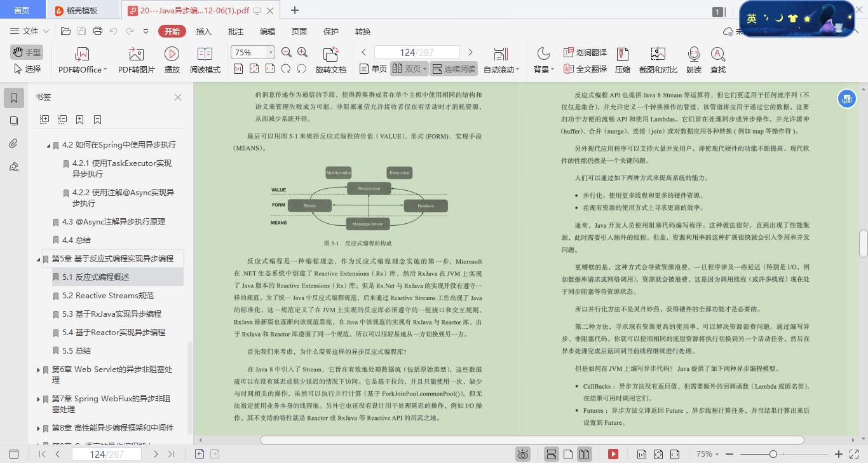Switch to the 插入 ribbon tab
Viewport: 868px width, 463px height.
203,31
